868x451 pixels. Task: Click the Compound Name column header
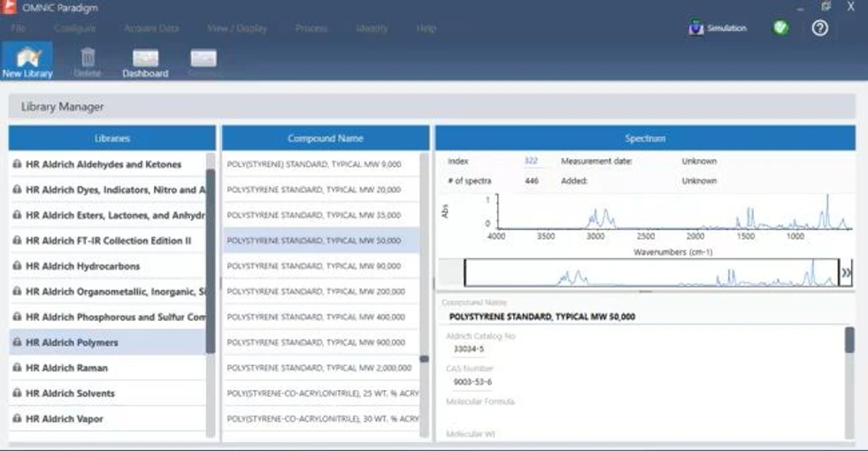pos(326,138)
